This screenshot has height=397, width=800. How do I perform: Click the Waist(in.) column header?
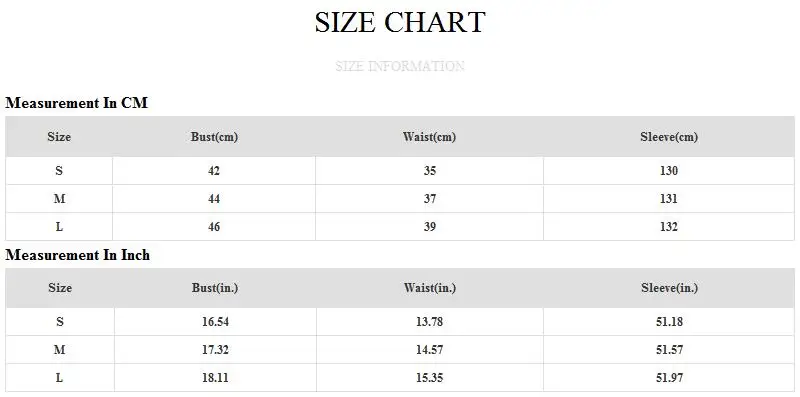pos(430,288)
